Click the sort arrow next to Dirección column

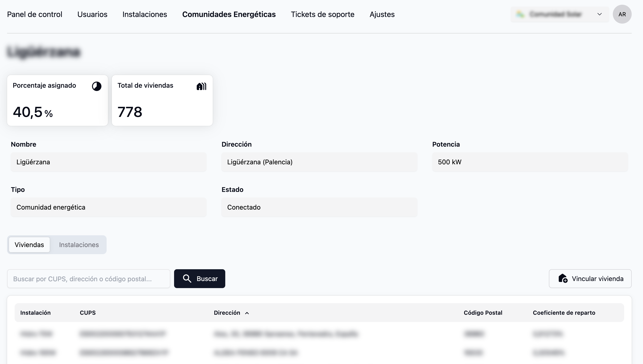click(247, 313)
